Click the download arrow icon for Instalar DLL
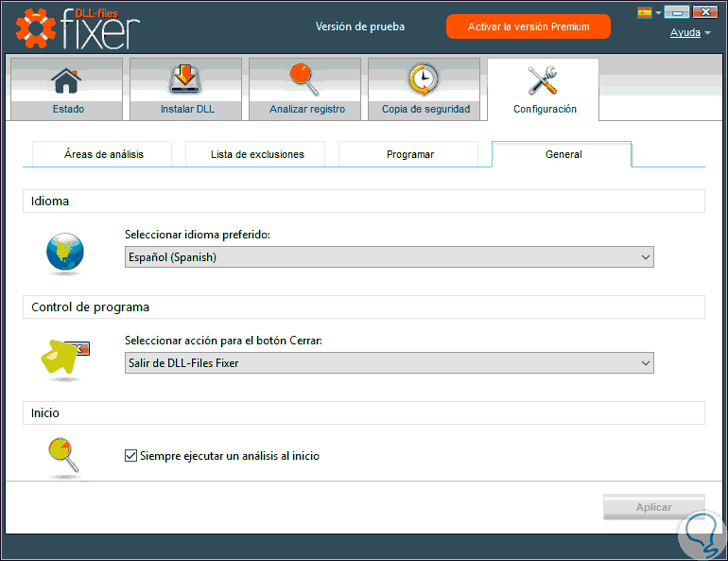Screen dimensions: 728x561 tap(185, 79)
